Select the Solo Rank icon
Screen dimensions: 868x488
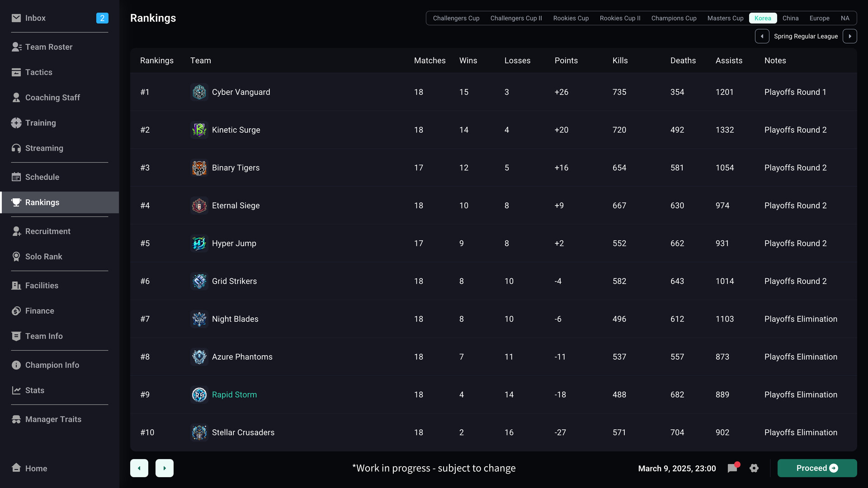tap(16, 256)
